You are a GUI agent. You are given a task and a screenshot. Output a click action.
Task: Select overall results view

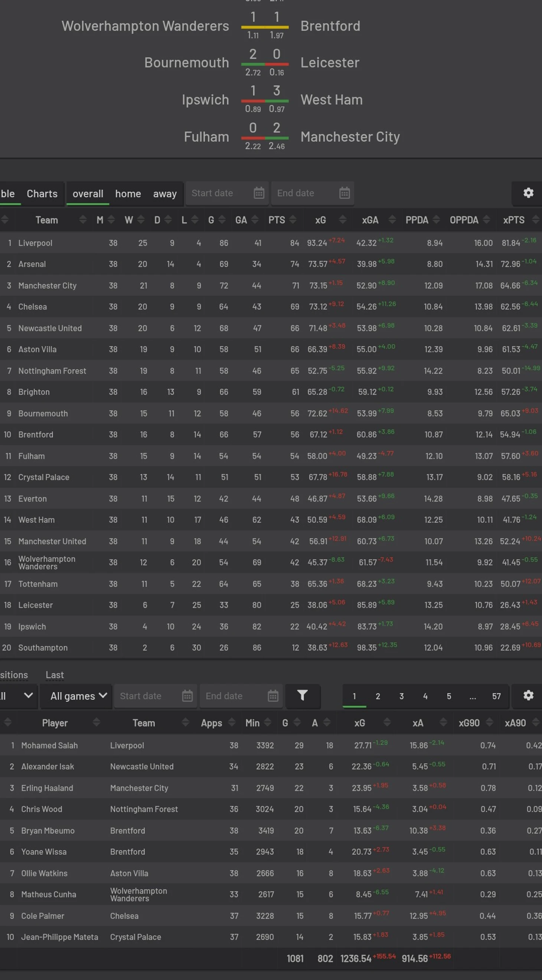pyautogui.click(x=88, y=194)
